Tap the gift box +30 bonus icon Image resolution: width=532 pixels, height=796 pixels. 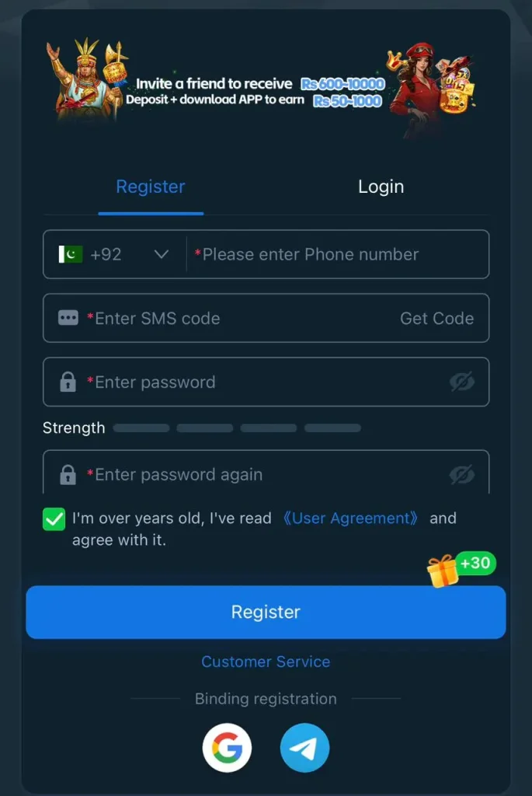[461, 569]
